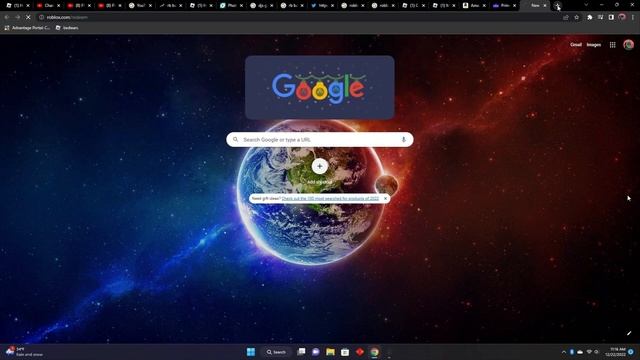Open the red diamond app on taskbar

(360, 352)
